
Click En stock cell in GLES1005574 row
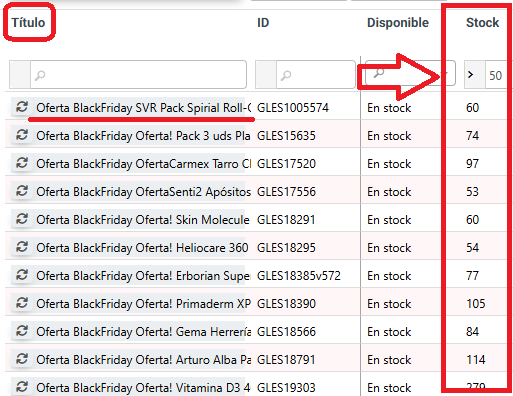point(389,108)
